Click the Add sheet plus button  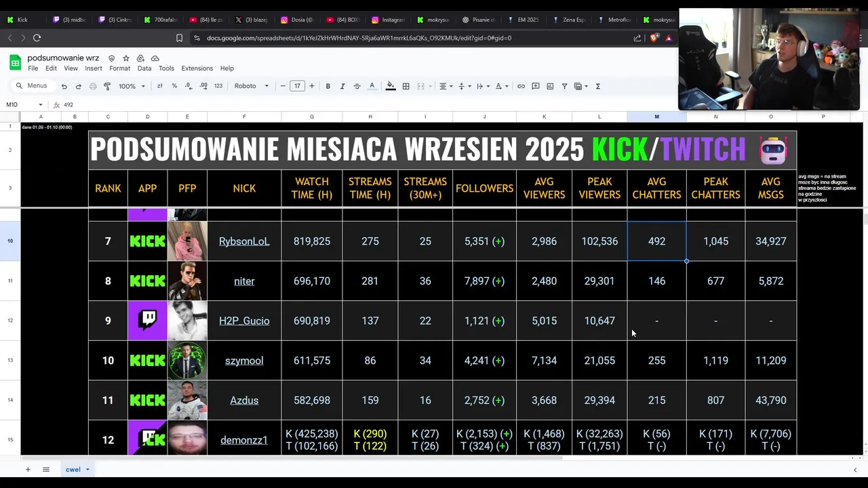tap(28, 469)
